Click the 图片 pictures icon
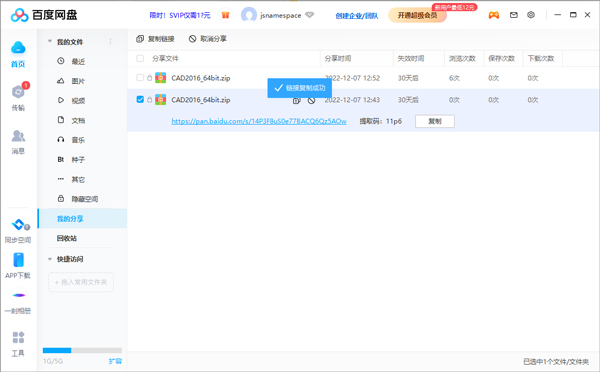This screenshot has width=600, height=372. [x=60, y=81]
